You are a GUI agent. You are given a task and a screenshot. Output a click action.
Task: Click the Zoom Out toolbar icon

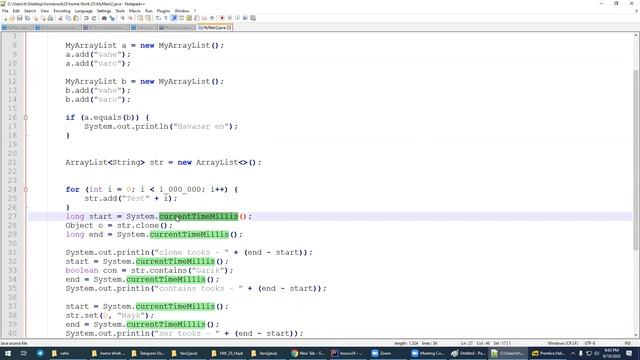tap(131, 18)
